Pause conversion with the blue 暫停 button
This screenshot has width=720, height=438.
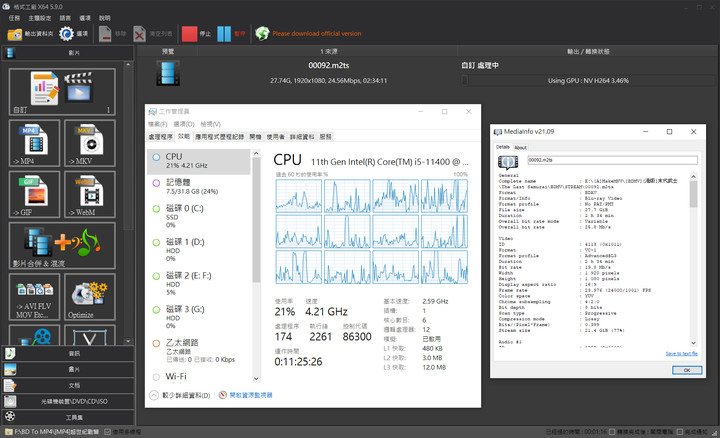[x=224, y=34]
